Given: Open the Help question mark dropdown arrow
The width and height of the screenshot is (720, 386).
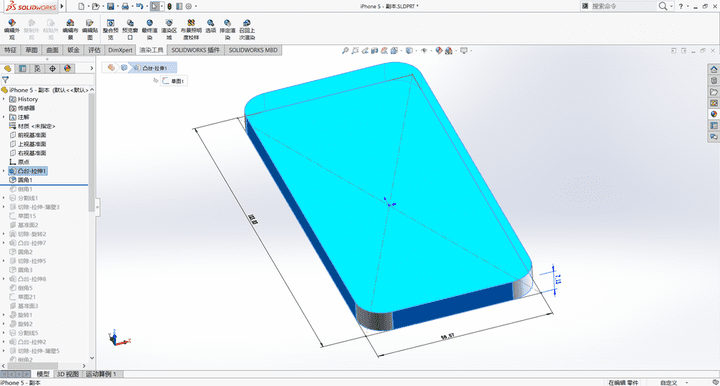Looking at the screenshot, I should coord(687,6).
